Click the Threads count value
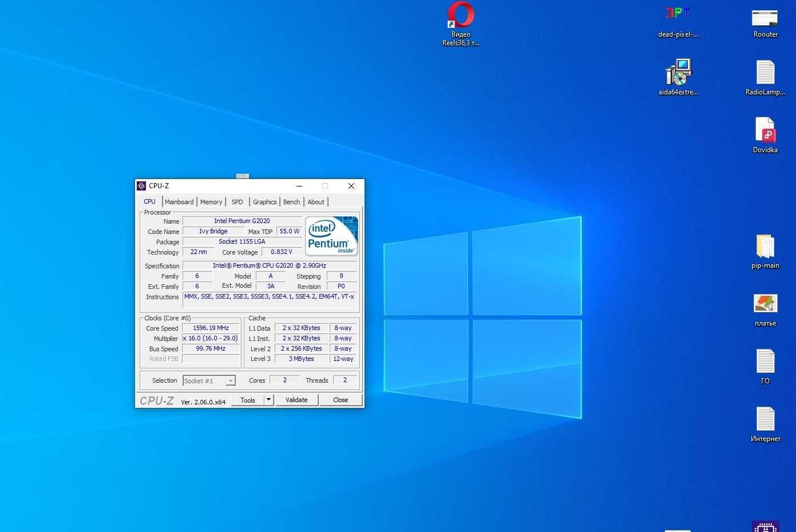The image size is (796, 532). [x=345, y=380]
